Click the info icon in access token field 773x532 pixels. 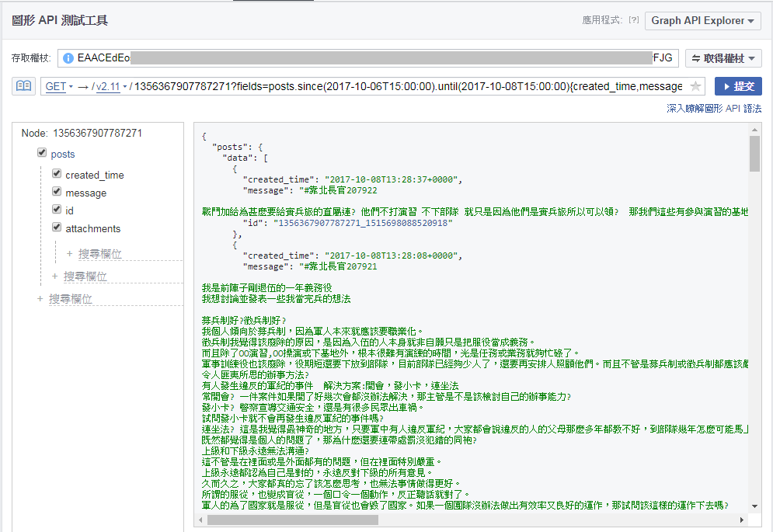pos(68,58)
